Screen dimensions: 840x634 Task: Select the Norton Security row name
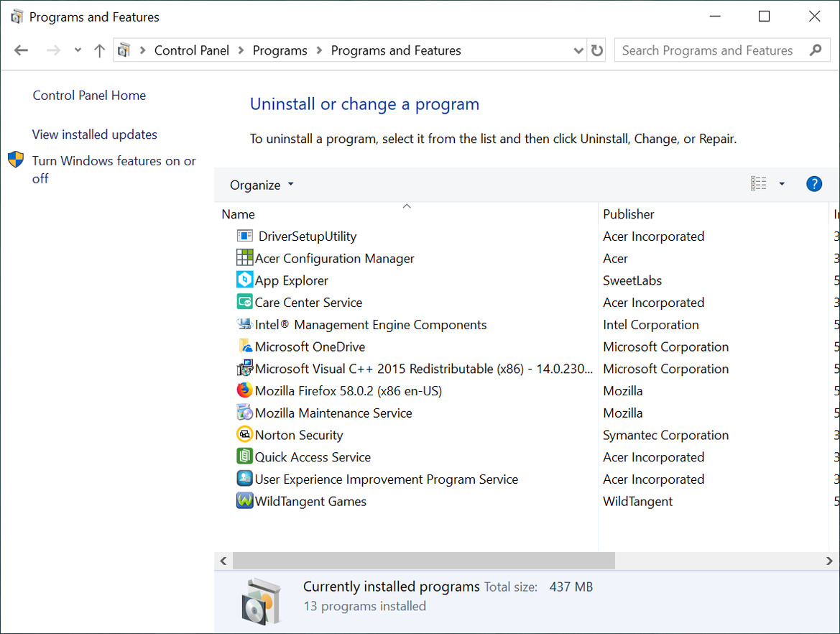click(299, 435)
